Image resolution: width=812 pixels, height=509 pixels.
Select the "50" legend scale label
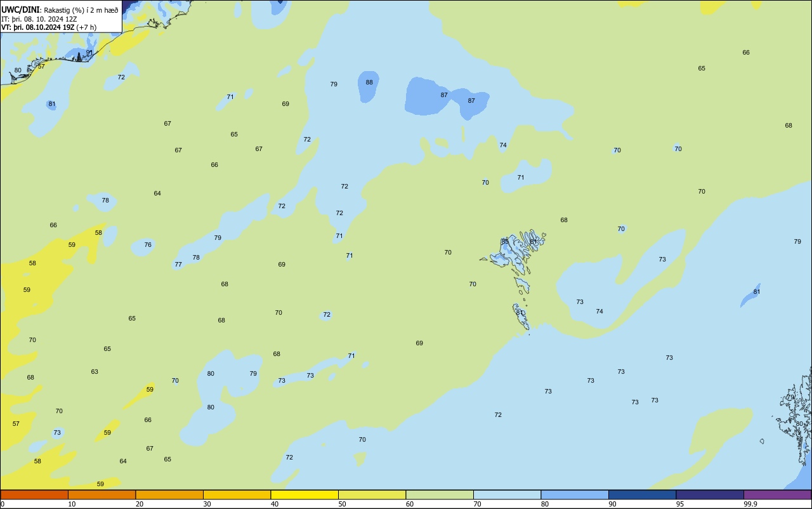coord(342,504)
